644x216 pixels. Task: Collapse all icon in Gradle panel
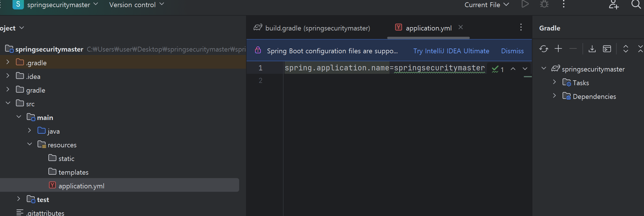(x=641, y=49)
